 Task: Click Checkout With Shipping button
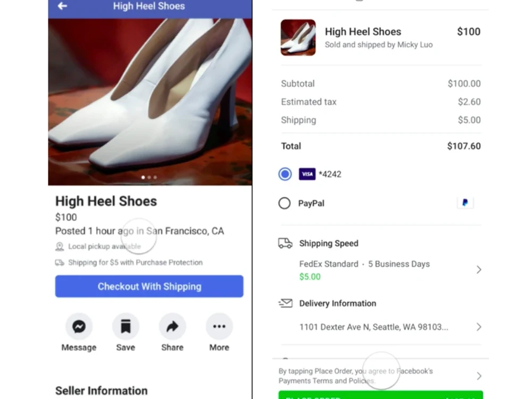click(x=149, y=286)
